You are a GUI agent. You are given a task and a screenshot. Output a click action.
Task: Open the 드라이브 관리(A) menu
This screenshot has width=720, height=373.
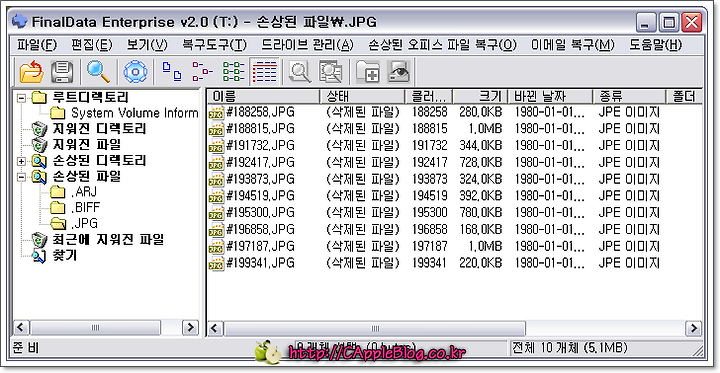(x=308, y=45)
